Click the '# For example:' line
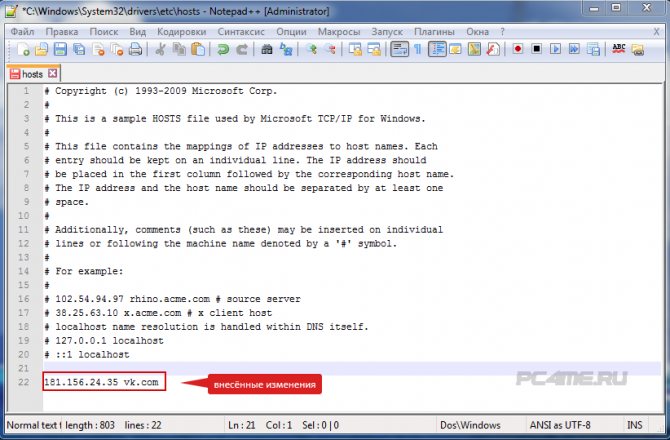Screen dimensions: 670x440 coord(84,271)
